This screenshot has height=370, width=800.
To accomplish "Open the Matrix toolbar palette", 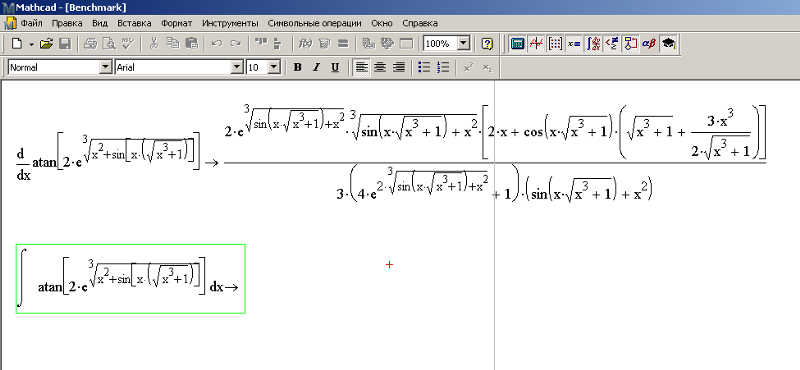I will coord(555,44).
